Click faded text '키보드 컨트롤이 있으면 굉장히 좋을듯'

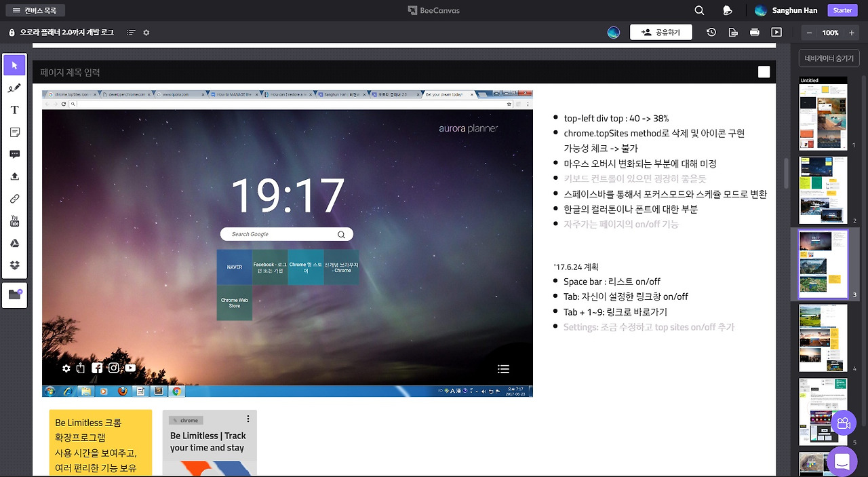click(635, 178)
